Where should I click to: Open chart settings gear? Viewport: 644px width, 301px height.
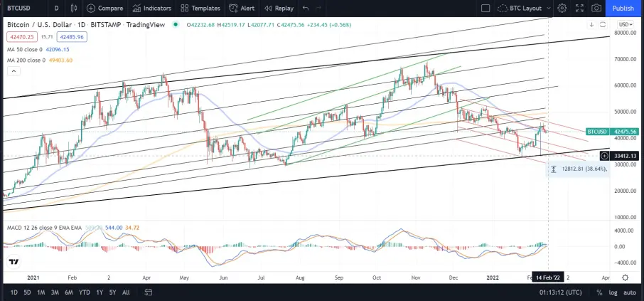tap(562, 9)
